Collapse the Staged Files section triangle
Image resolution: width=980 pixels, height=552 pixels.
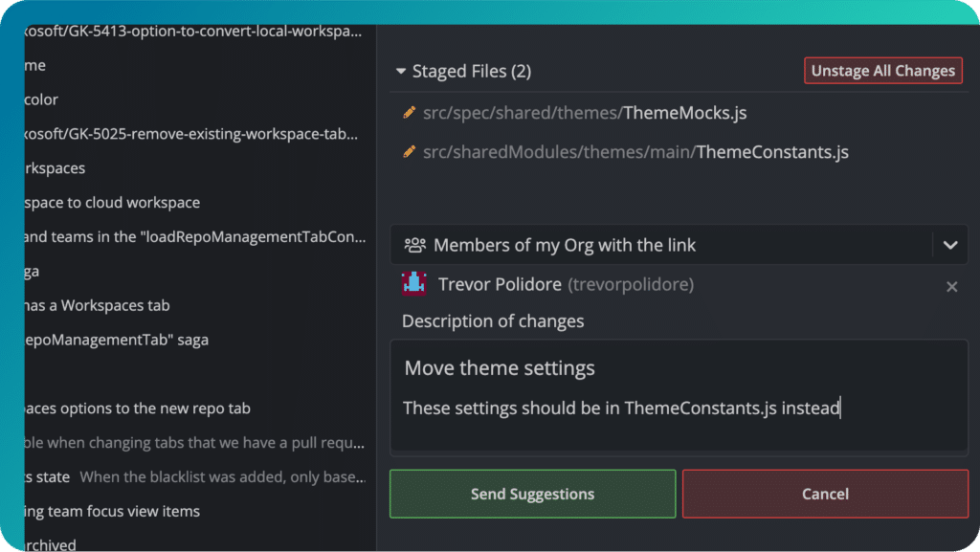[401, 71]
